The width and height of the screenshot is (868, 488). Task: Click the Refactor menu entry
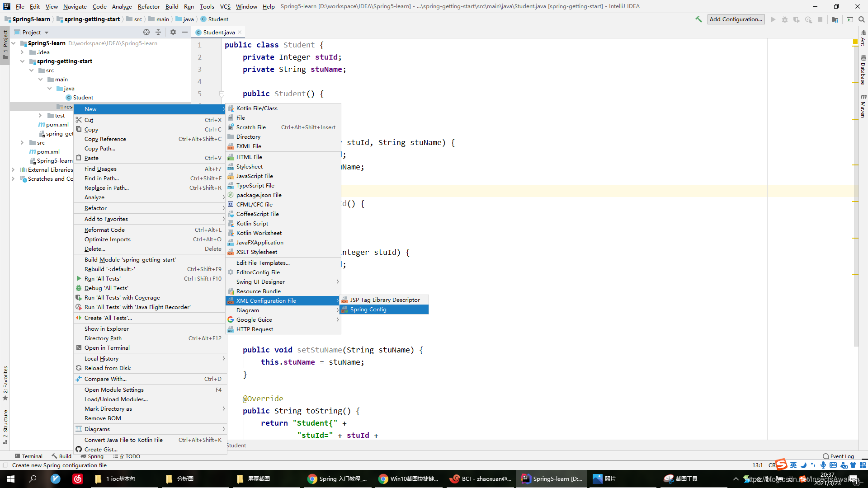tap(95, 208)
